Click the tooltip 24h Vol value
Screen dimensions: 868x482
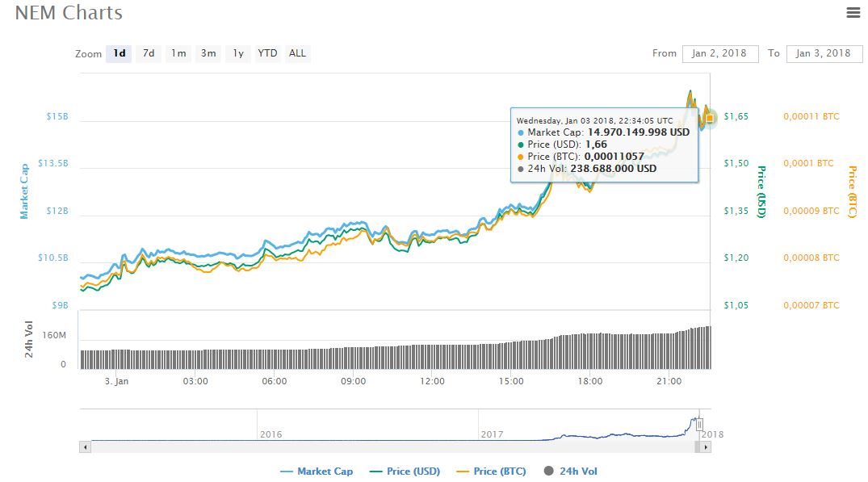(614, 169)
